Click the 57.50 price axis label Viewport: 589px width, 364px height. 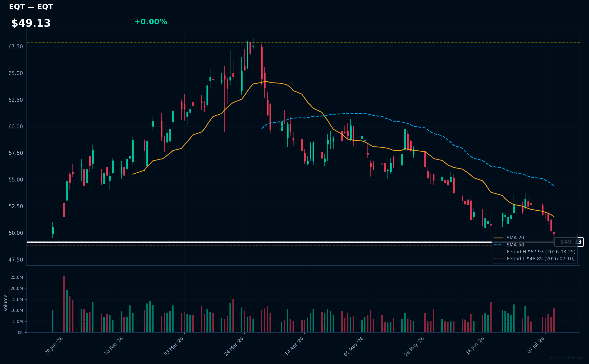(x=16, y=153)
